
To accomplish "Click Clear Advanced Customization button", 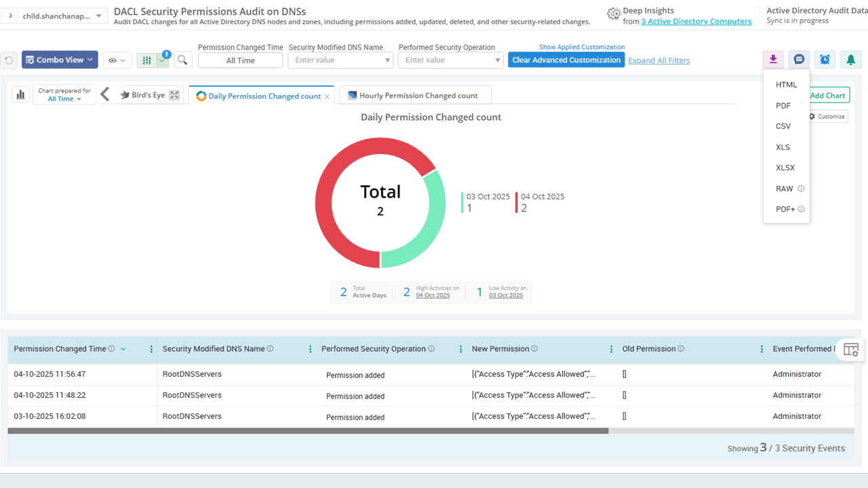I will coord(566,60).
